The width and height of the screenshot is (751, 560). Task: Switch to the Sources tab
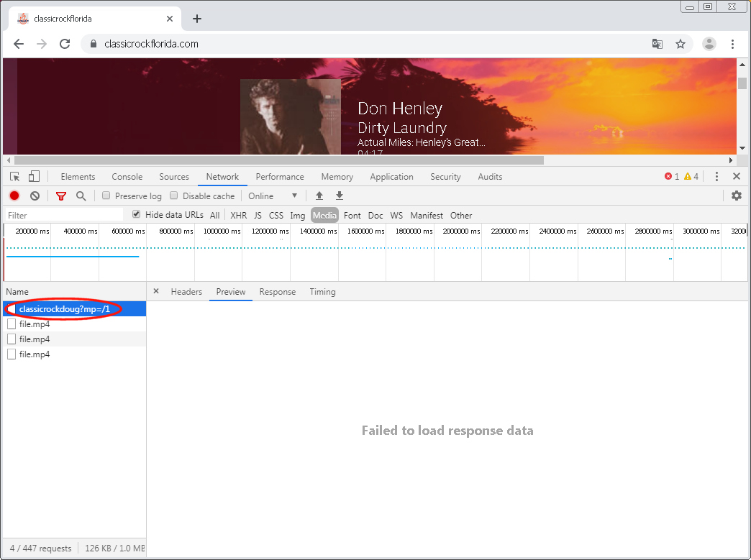pos(174,177)
